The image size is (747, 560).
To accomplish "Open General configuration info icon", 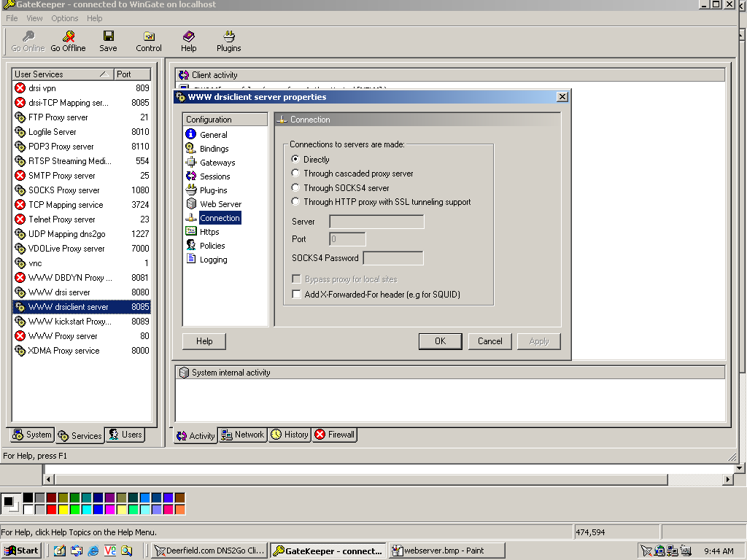I will point(190,134).
